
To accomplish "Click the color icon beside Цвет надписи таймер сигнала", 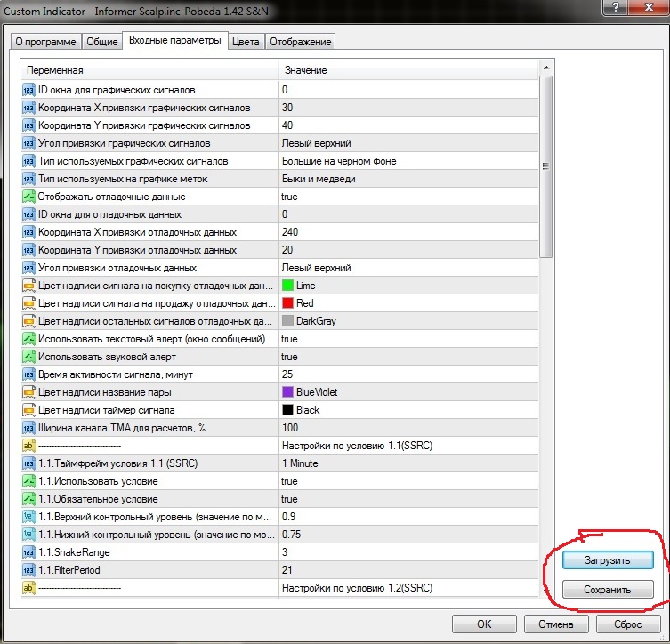I will 28,410.
